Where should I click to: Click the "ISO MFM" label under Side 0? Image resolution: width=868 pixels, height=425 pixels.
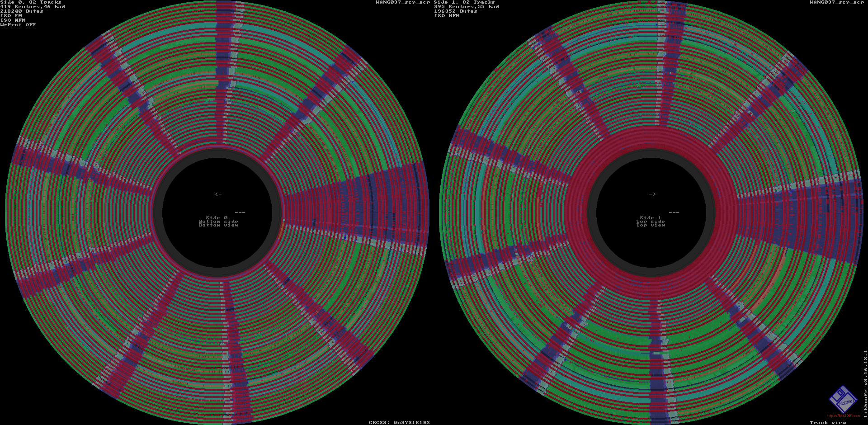click(13, 20)
